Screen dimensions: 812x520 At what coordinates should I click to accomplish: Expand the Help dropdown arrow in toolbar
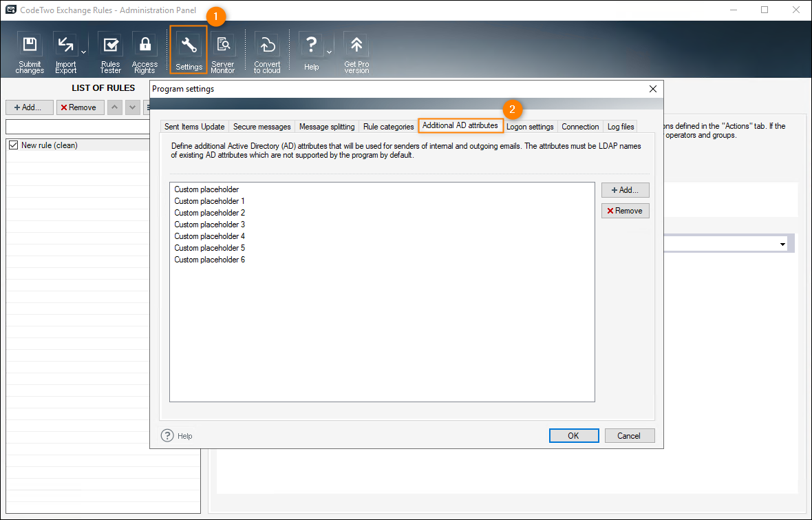(329, 52)
